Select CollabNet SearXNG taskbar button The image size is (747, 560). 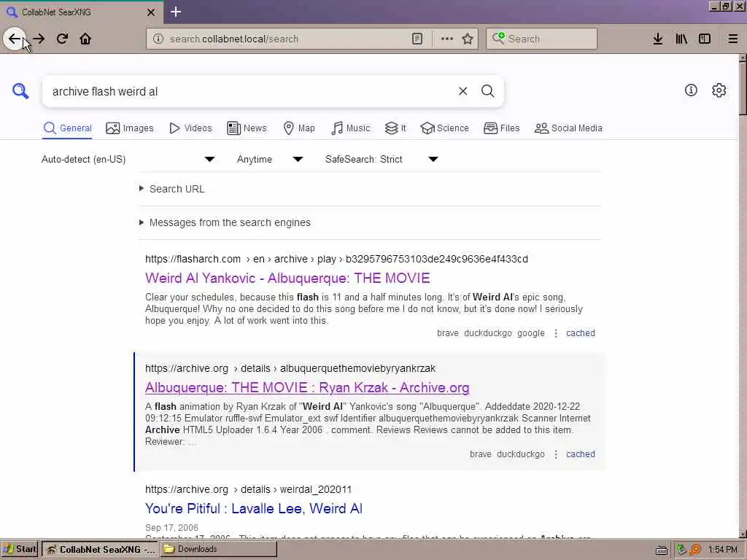point(99,549)
